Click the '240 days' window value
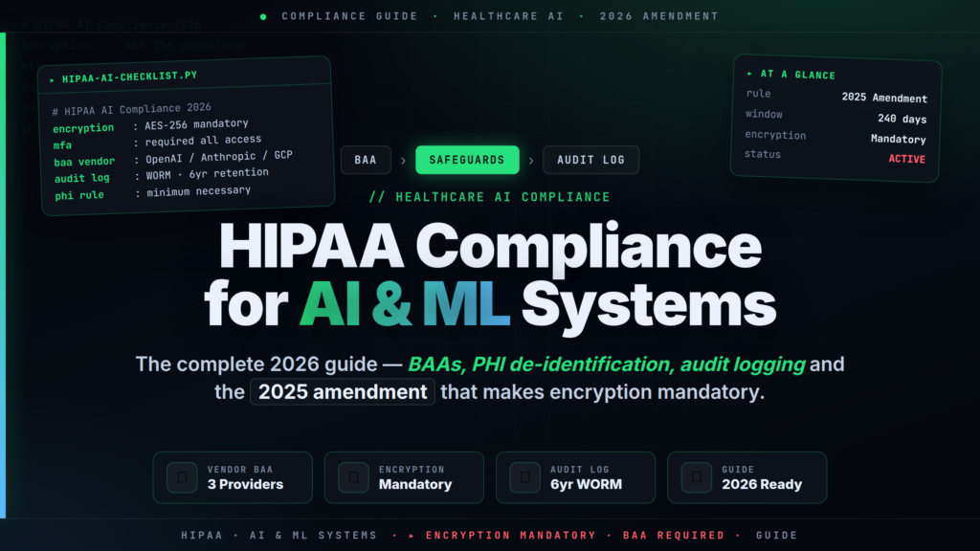 pos(902,118)
